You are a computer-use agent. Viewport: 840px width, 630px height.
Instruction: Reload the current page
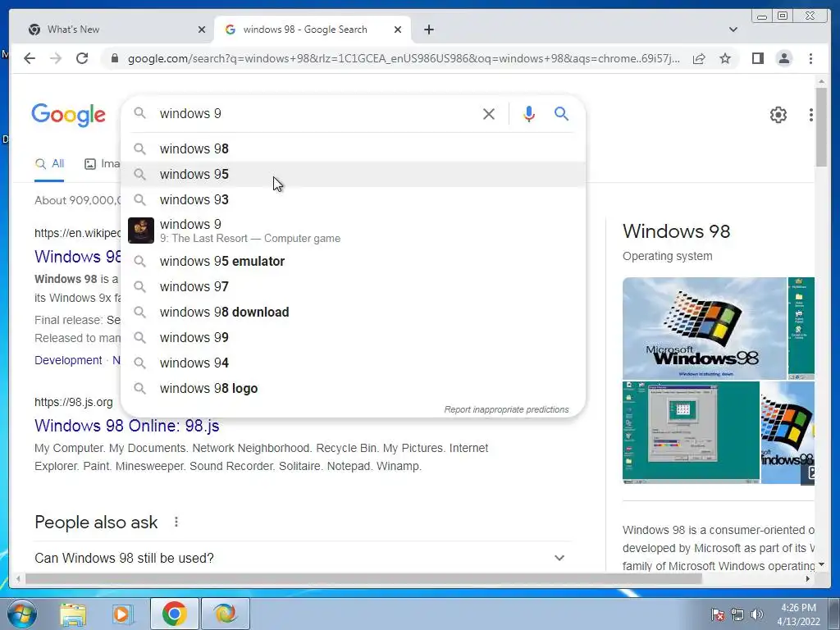[x=82, y=58]
